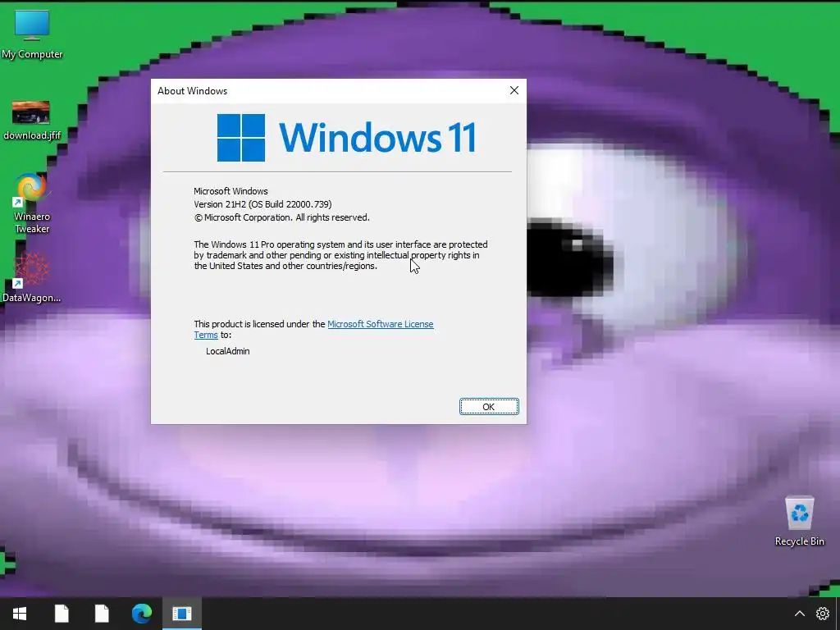This screenshot has height=630, width=840.
Task: Select the active About Windows taskbar item
Action: [182, 614]
